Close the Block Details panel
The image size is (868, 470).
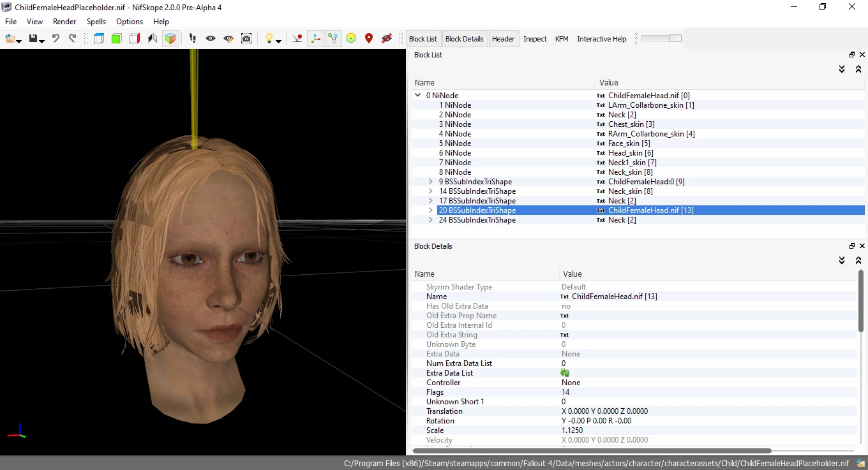pos(862,246)
